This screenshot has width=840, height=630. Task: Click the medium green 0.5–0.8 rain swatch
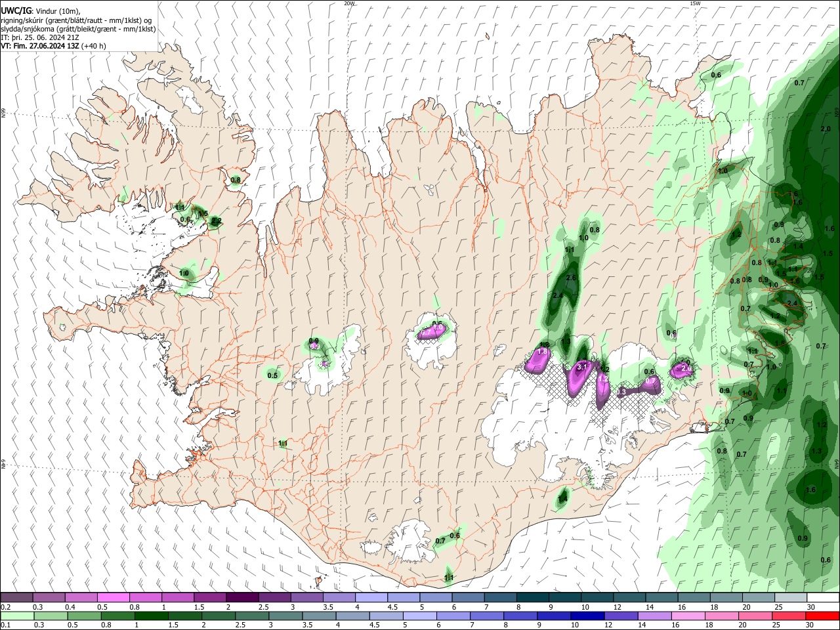click(84, 616)
